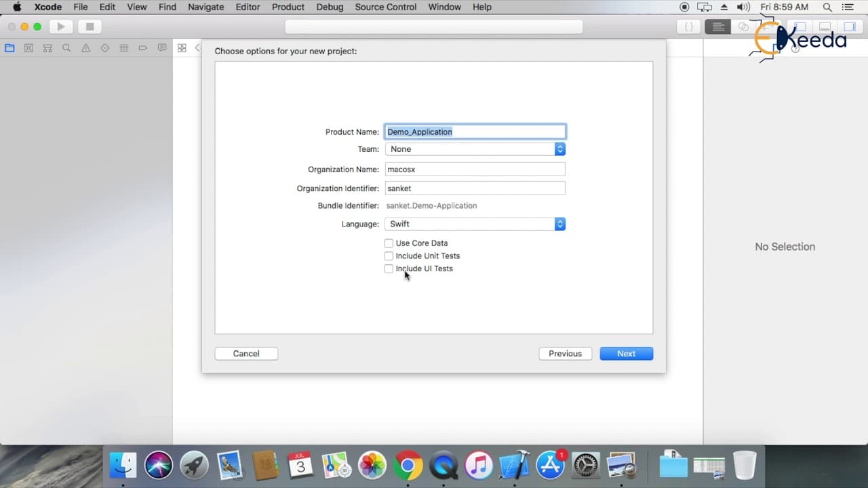Click the Previous button
Image resolution: width=868 pixels, height=488 pixels.
pyautogui.click(x=566, y=353)
